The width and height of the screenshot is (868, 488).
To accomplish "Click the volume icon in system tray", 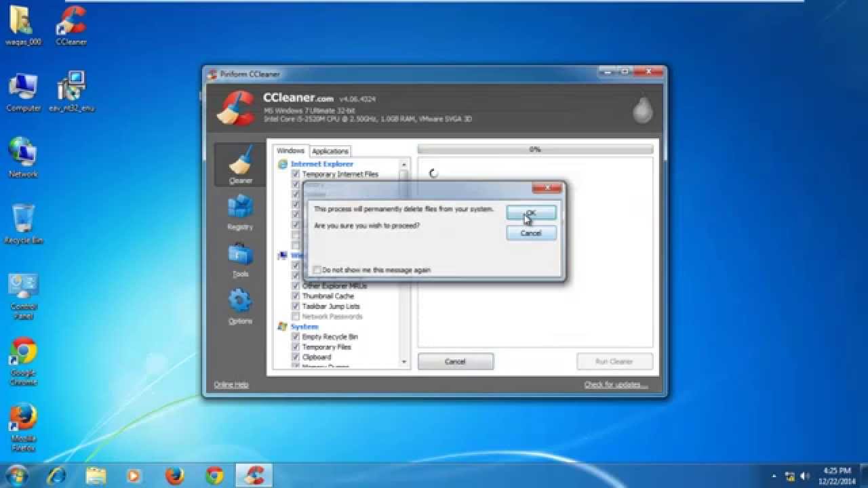I will click(x=805, y=476).
